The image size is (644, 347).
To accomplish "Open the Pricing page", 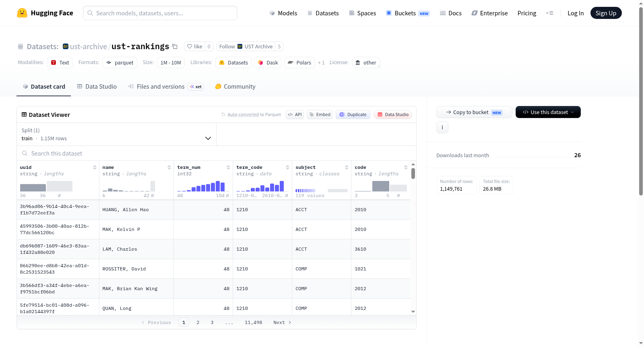I will [x=527, y=13].
